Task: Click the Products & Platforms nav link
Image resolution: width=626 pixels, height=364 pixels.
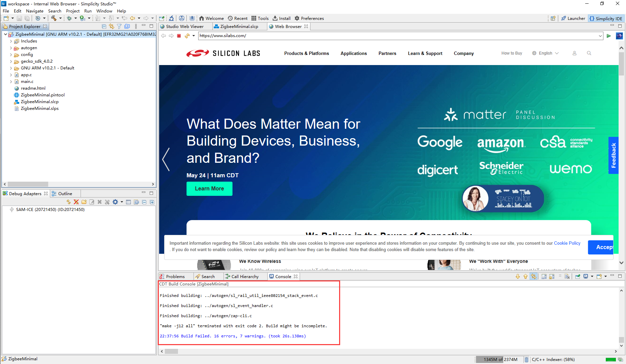Action: coord(306,53)
